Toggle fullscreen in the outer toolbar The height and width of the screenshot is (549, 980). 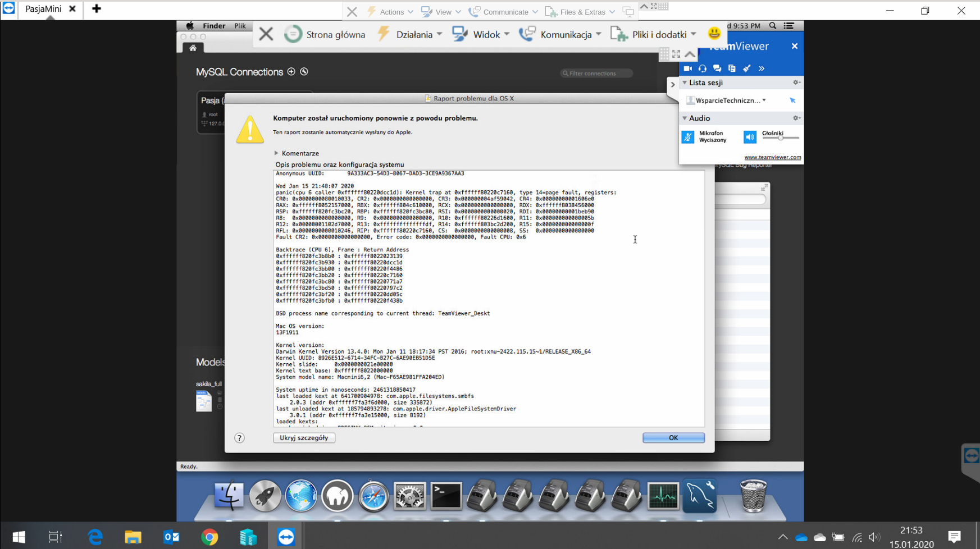(654, 6)
